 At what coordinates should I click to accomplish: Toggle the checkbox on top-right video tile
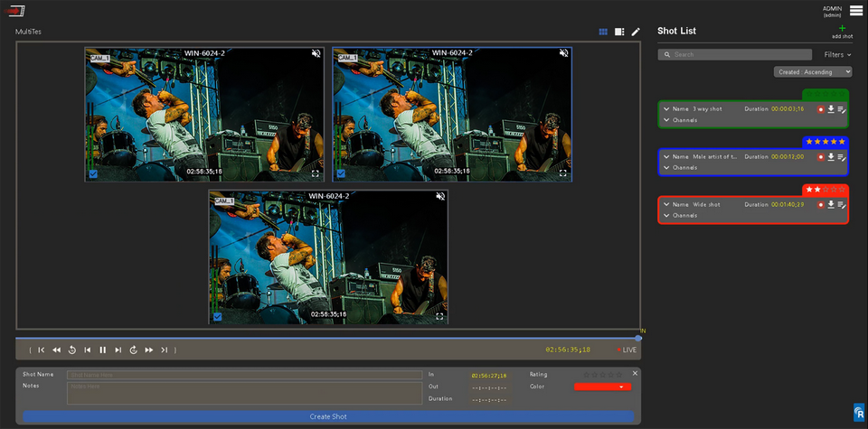[341, 173]
